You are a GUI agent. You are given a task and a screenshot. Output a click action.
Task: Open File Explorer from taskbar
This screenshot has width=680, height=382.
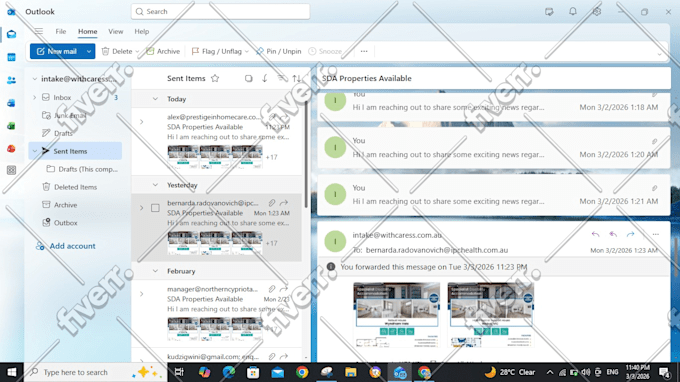[x=350, y=372]
